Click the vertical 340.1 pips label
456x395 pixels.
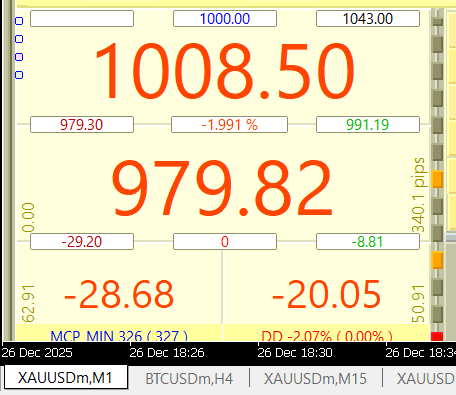pos(418,195)
